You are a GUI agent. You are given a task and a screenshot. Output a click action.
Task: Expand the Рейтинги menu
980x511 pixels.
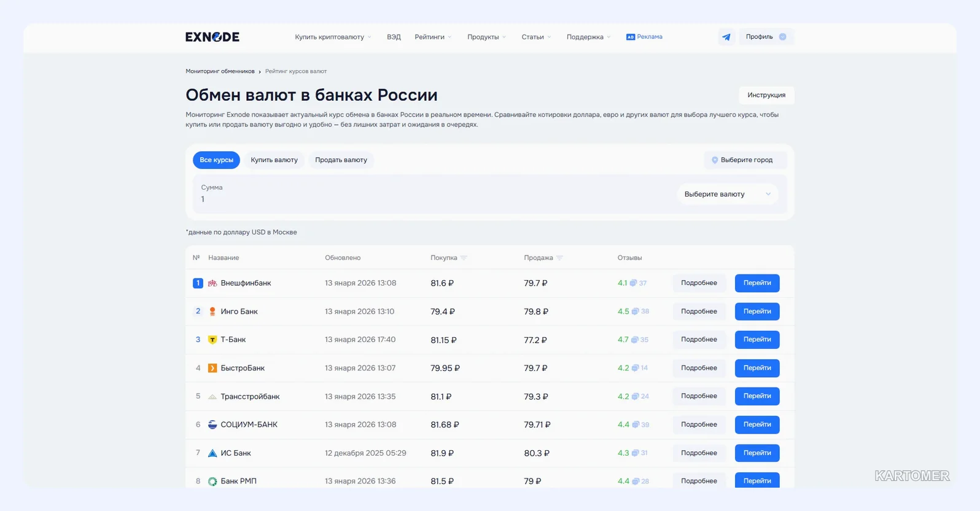pos(433,37)
